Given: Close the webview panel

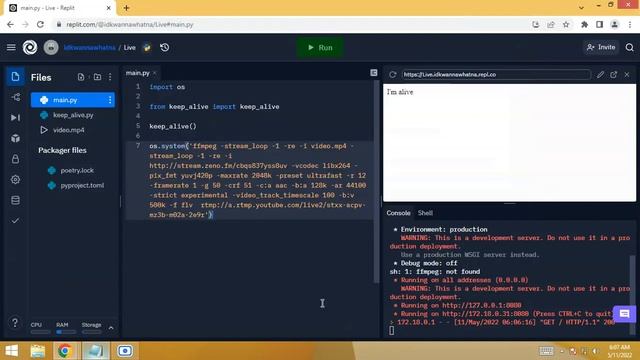Looking at the screenshot, I should coord(627,75).
